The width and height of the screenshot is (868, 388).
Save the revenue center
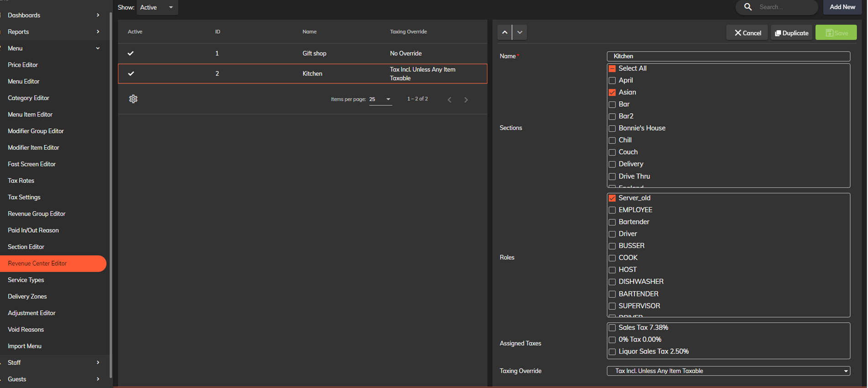(836, 33)
